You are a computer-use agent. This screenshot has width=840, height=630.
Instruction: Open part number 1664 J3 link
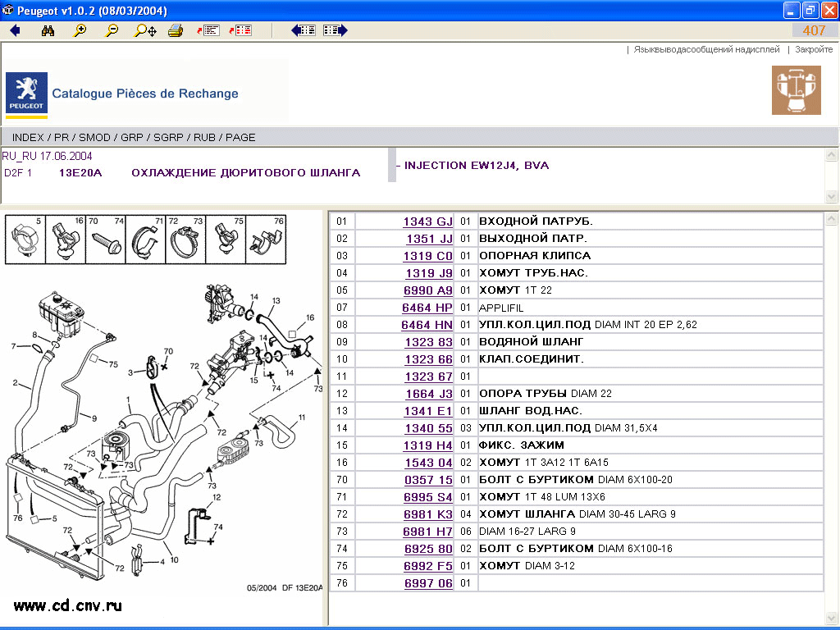pos(428,394)
